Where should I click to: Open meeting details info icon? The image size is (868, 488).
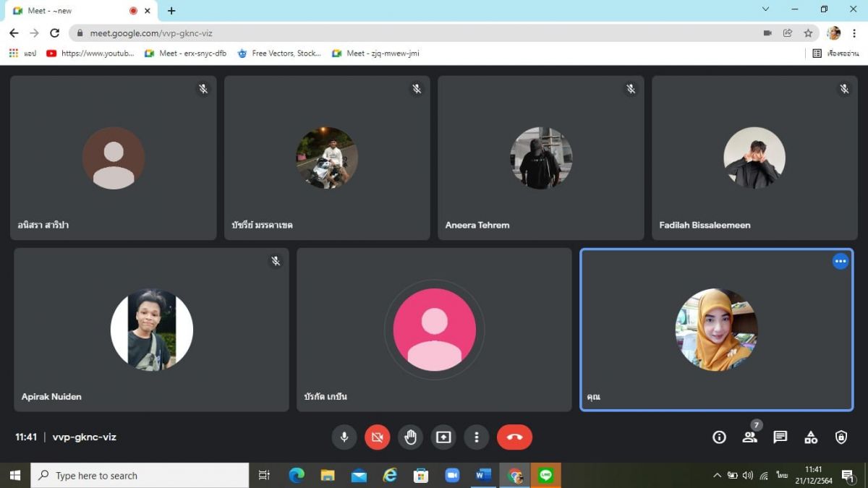(719, 437)
